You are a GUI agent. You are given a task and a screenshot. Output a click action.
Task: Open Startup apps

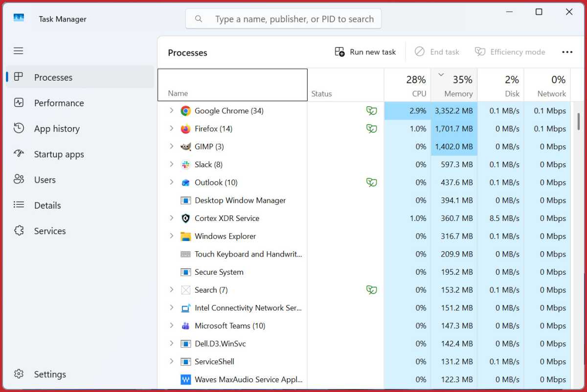pos(59,154)
